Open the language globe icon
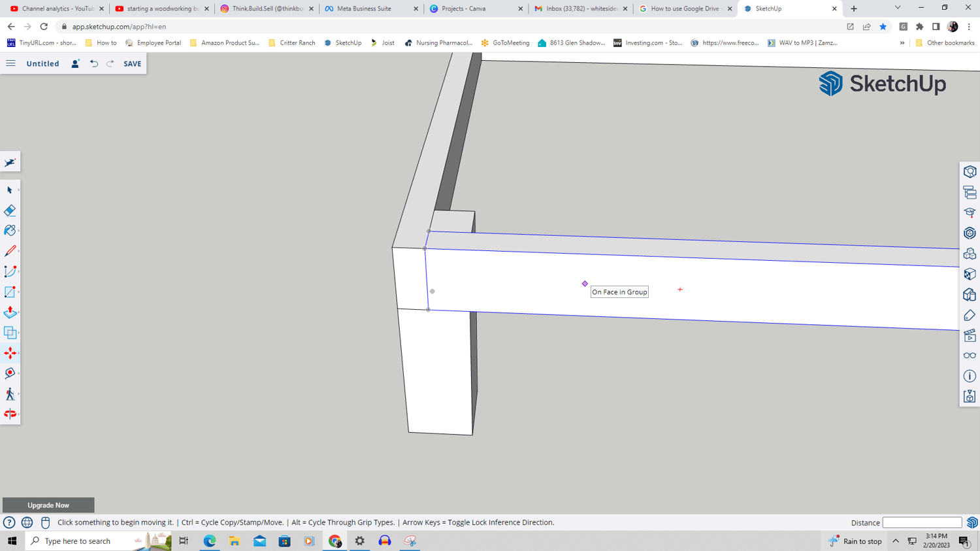This screenshot has width=980, height=551. (27, 522)
